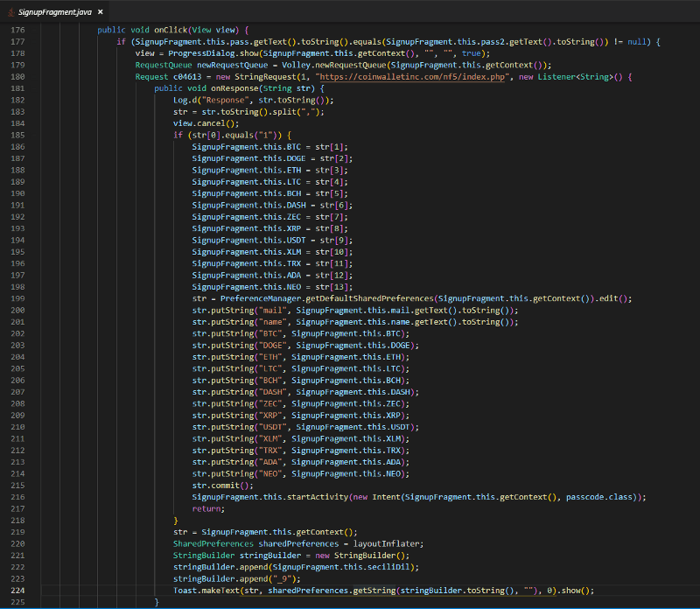Click putString "BTC" on line 202
This screenshot has width=700, height=609.
click(300, 333)
